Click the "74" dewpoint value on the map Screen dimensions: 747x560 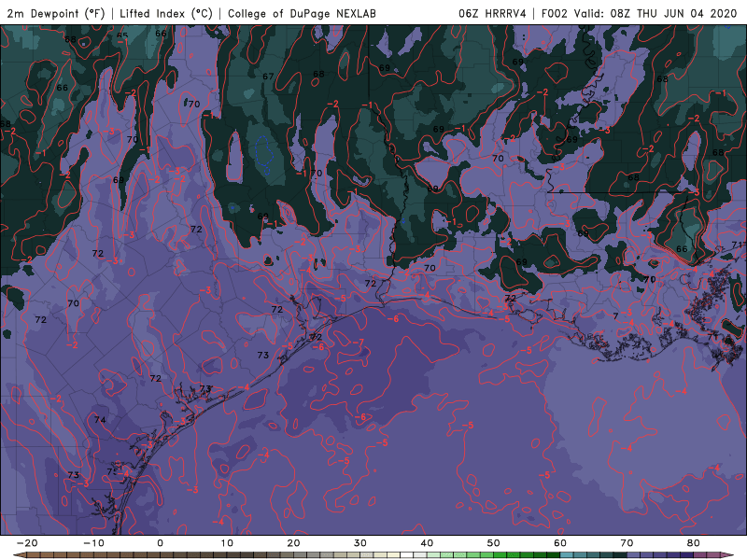100,419
